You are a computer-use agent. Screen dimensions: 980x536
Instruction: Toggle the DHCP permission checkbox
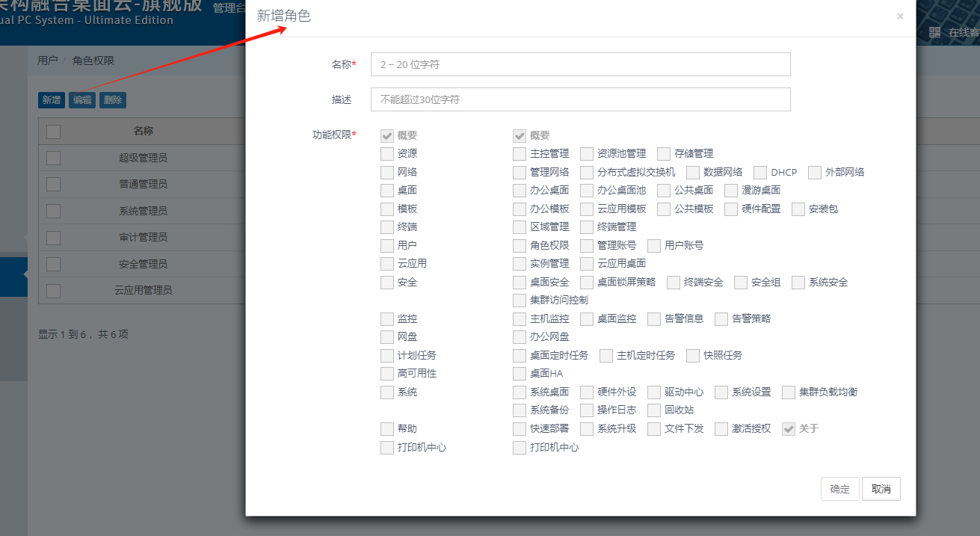[x=760, y=173]
